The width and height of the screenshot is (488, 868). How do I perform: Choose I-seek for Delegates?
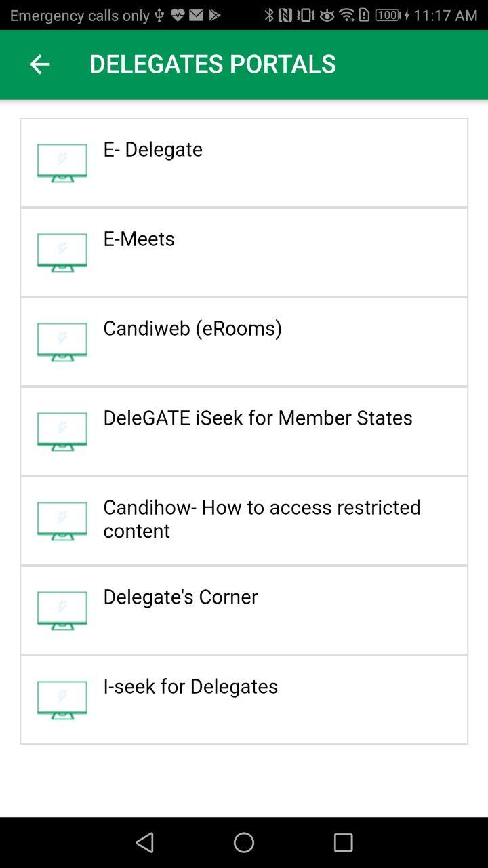coord(244,700)
